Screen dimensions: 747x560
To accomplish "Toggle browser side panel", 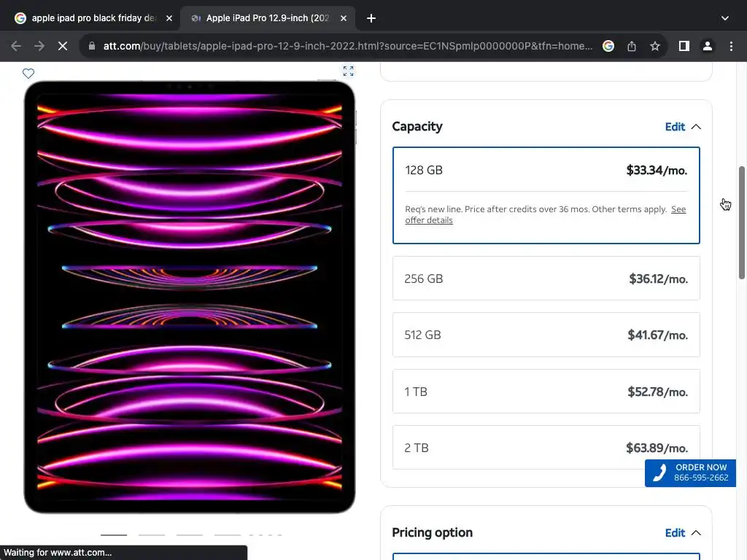I will pos(684,46).
